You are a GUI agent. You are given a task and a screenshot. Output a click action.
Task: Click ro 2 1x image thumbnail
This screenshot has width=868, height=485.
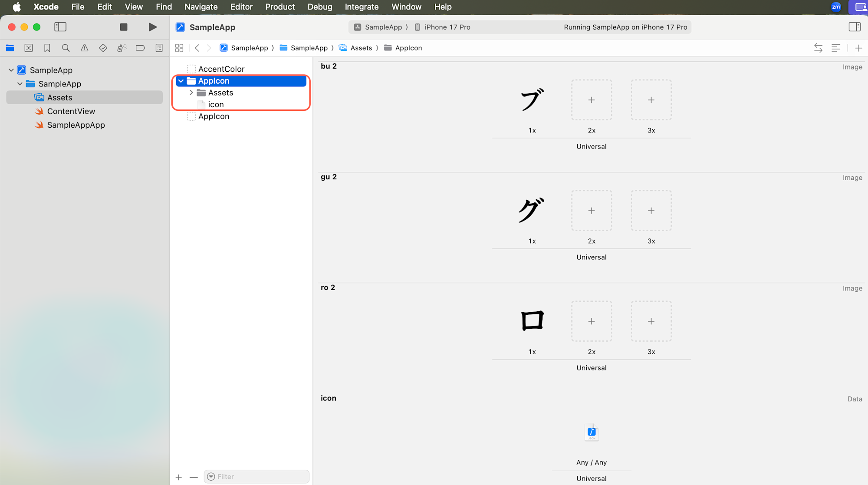pyautogui.click(x=532, y=321)
